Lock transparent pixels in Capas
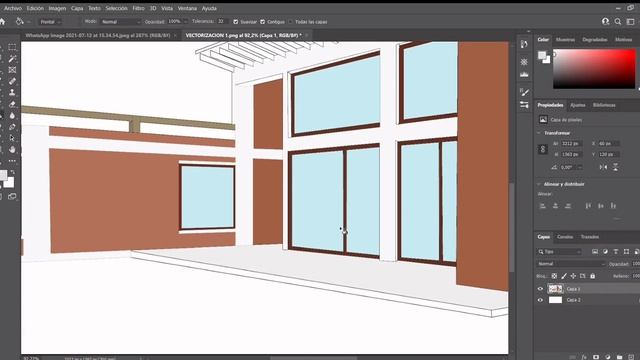 [x=554, y=276]
